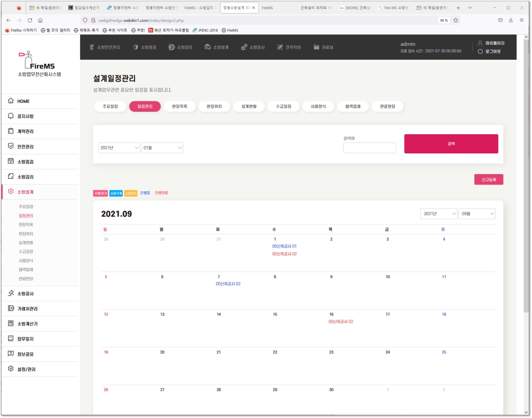Click the pink 기계/전기 legend swatch
Screen dimensions: 532x418
pyautogui.click(x=100, y=193)
